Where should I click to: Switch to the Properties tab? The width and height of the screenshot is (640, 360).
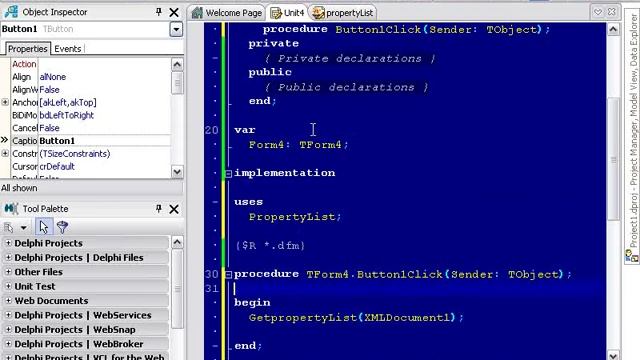(27, 49)
